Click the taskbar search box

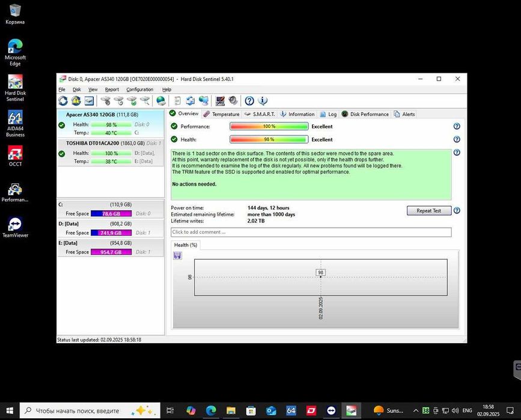point(90,411)
